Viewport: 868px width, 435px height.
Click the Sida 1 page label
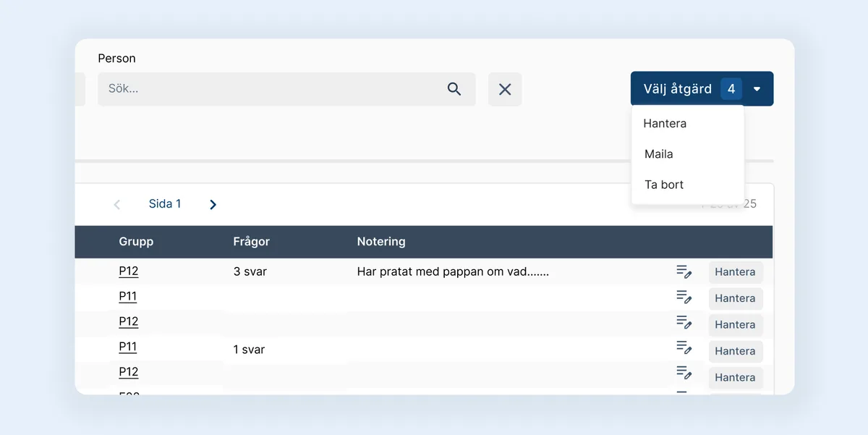[165, 204]
